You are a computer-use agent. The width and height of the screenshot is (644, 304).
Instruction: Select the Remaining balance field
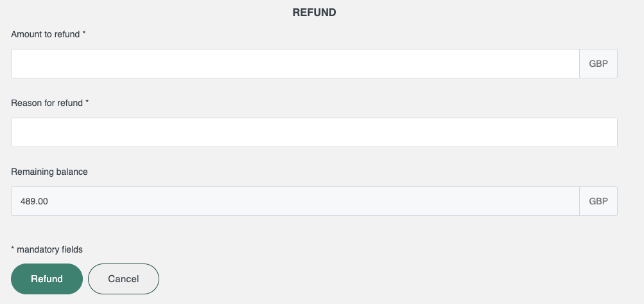point(295,201)
